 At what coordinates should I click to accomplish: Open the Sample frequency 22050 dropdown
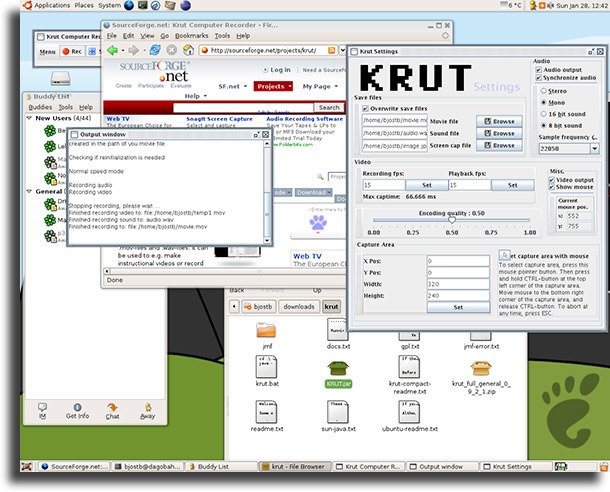pos(594,148)
